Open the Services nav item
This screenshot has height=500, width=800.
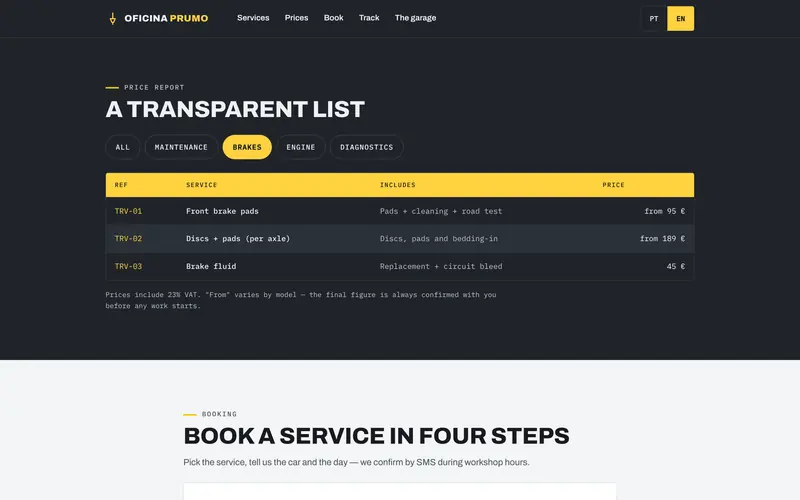[x=253, y=18]
